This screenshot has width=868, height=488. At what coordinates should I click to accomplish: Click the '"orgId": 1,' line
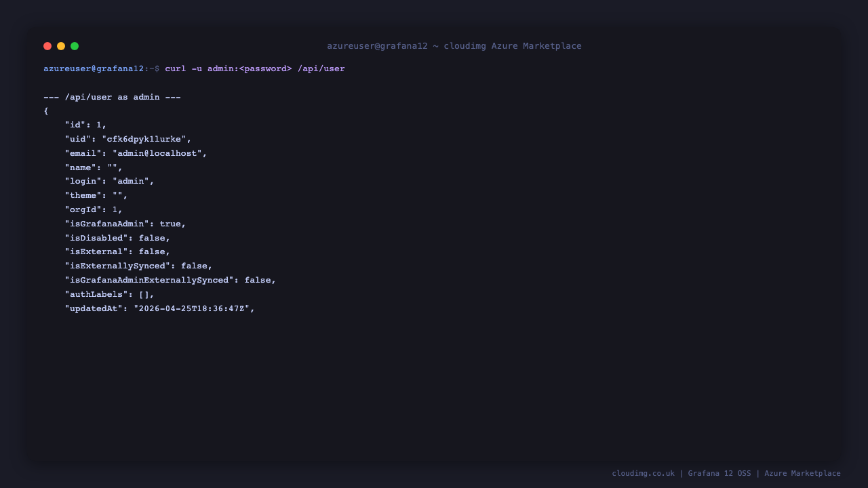(94, 209)
